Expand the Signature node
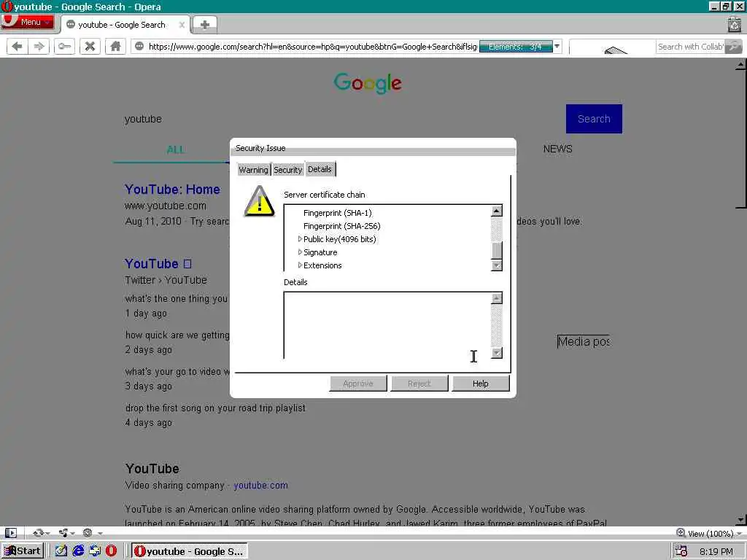The height and width of the screenshot is (560, 747). pyautogui.click(x=300, y=252)
